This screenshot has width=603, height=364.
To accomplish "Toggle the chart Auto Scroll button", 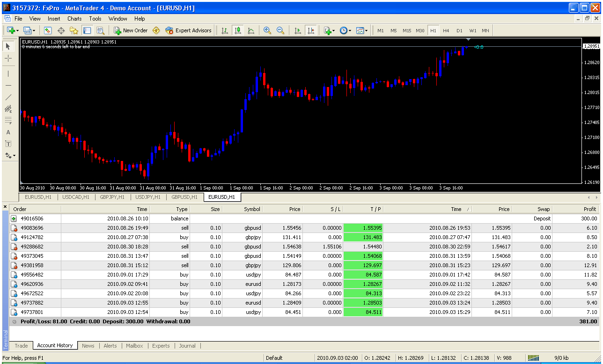I will 298,30.
